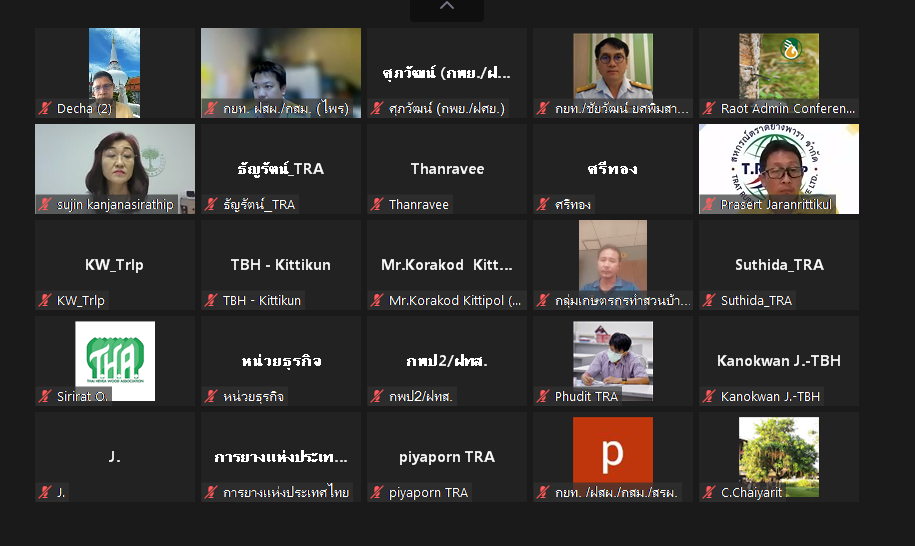Image resolution: width=915 pixels, height=546 pixels.
Task: Select sujin kanjanasirathip's video tile
Action: click(x=115, y=169)
